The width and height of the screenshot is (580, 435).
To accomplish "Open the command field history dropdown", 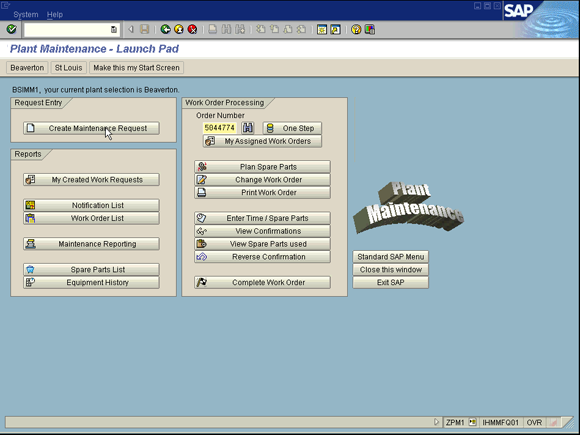I will click(114, 30).
